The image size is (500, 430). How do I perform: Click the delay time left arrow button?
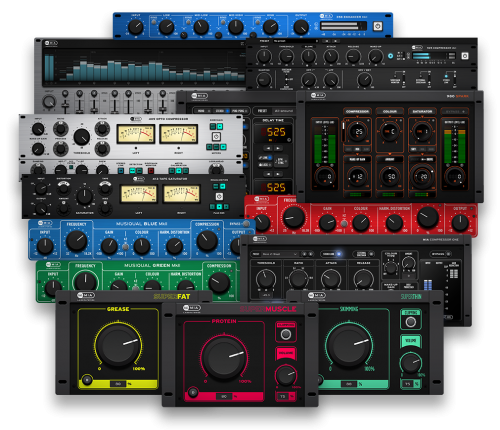pyautogui.click(x=268, y=148)
